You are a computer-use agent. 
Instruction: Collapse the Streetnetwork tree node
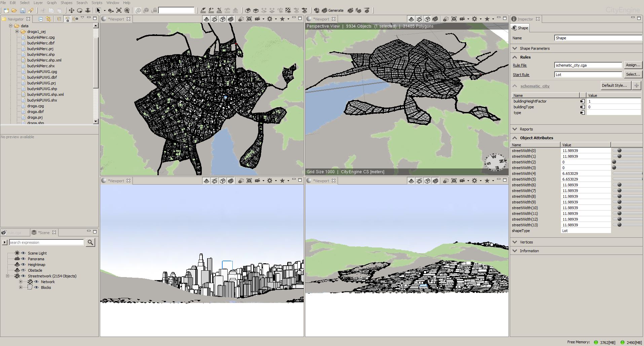tap(8, 276)
